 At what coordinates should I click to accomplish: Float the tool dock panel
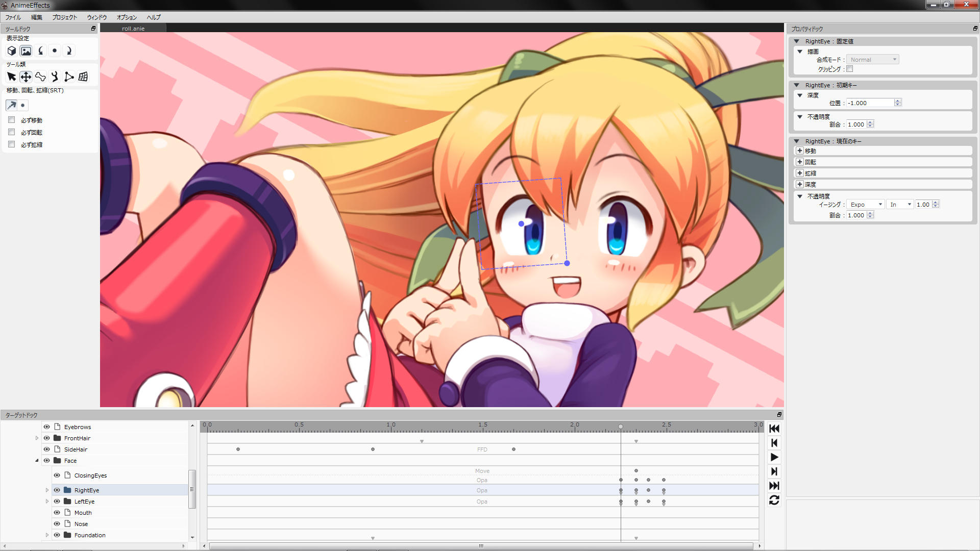point(93,29)
